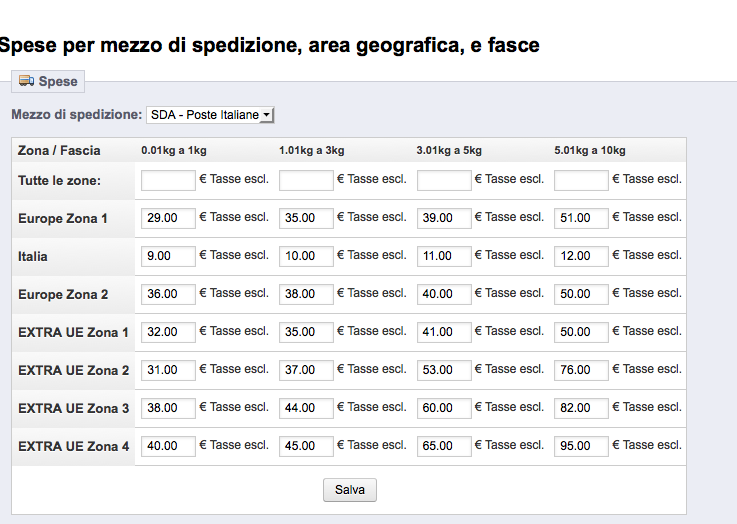Click EXTRA UE Zona 2 field 53.00
The image size is (737, 524).
[x=444, y=370]
